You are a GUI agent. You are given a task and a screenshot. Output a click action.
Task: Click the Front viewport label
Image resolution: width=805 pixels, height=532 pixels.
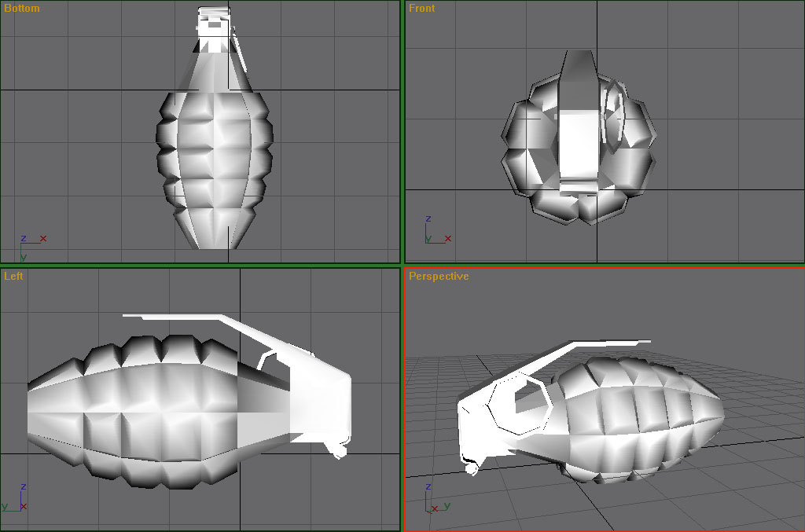(x=421, y=9)
